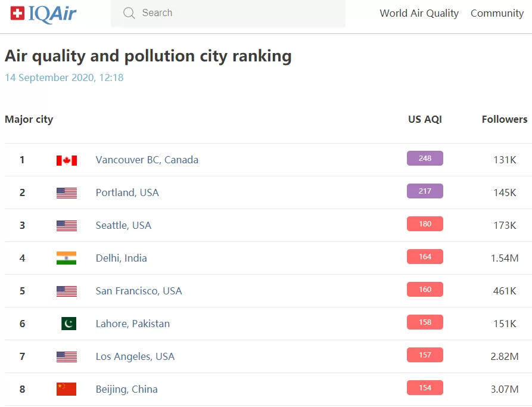Open the Community menu item
Image resolution: width=532 pixels, height=407 pixels.
tap(497, 13)
